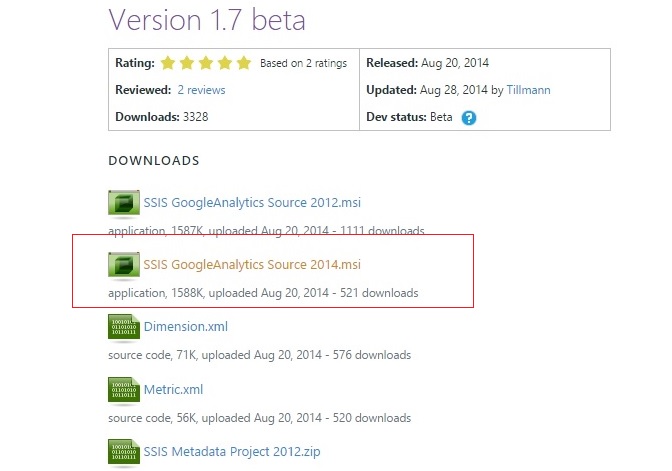
Task: Click the Version 1.7 beta heading
Action: pyautogui.click(x=207, y=20)
